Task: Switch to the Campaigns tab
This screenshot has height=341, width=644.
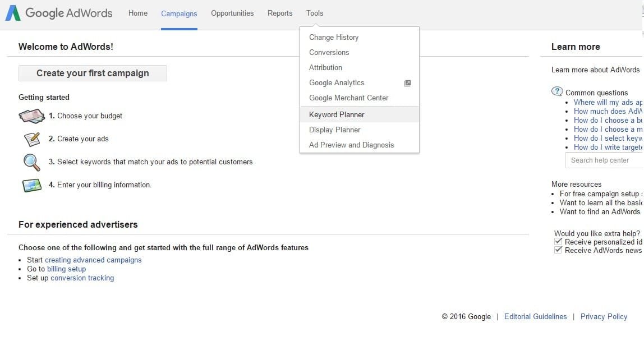Action: click(x=179, y=13)
